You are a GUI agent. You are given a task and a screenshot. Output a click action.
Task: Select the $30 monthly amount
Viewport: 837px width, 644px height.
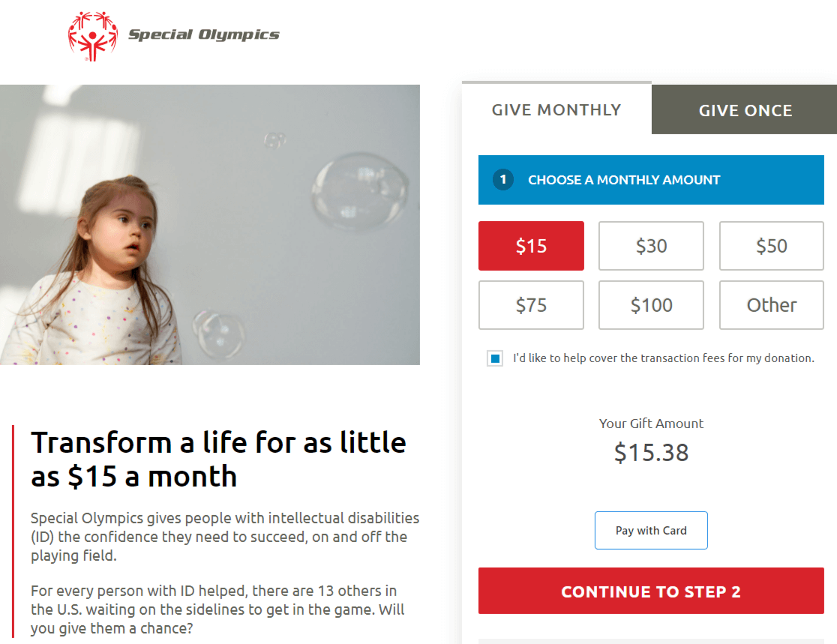click(x=651, y=246)
